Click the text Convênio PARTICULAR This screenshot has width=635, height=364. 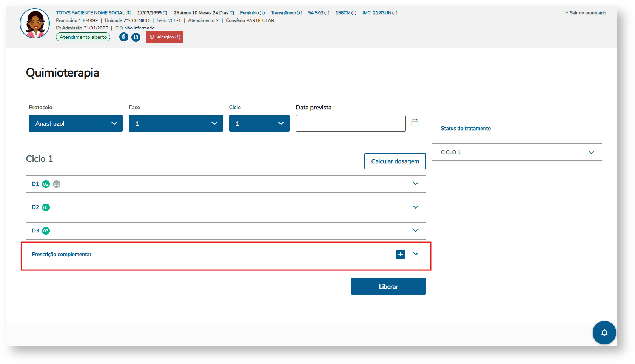pos(250,20)
